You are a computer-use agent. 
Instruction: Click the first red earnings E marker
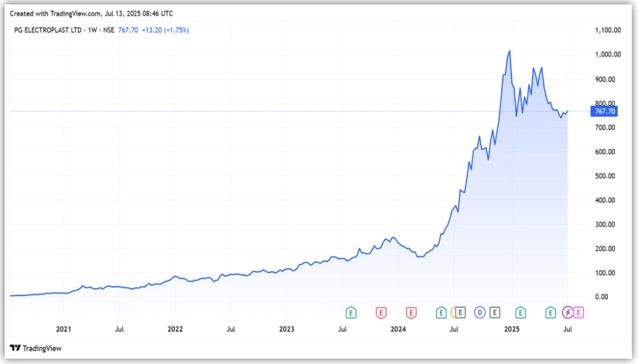click(380, 312)
